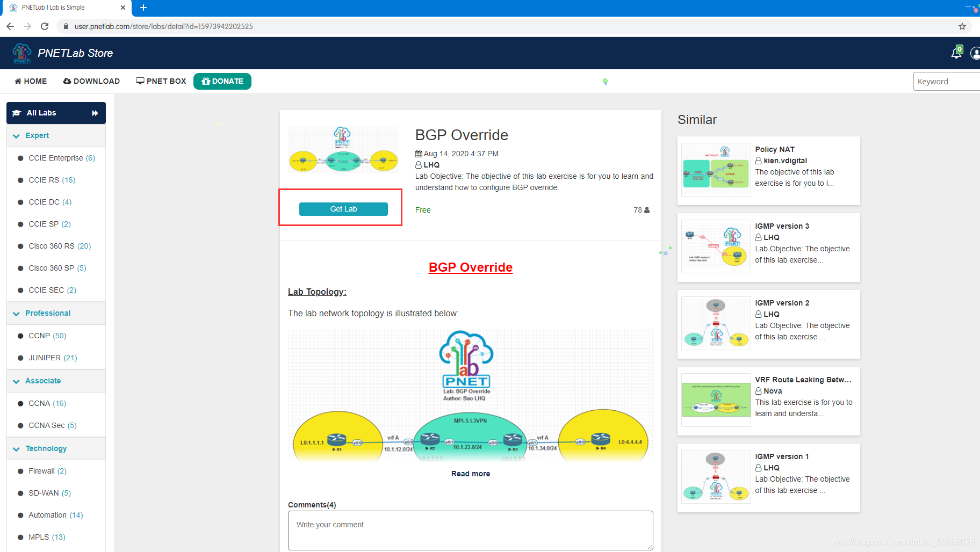Open Automation (14) labs
Screen dimensions: 980x552
click(56, 515)
